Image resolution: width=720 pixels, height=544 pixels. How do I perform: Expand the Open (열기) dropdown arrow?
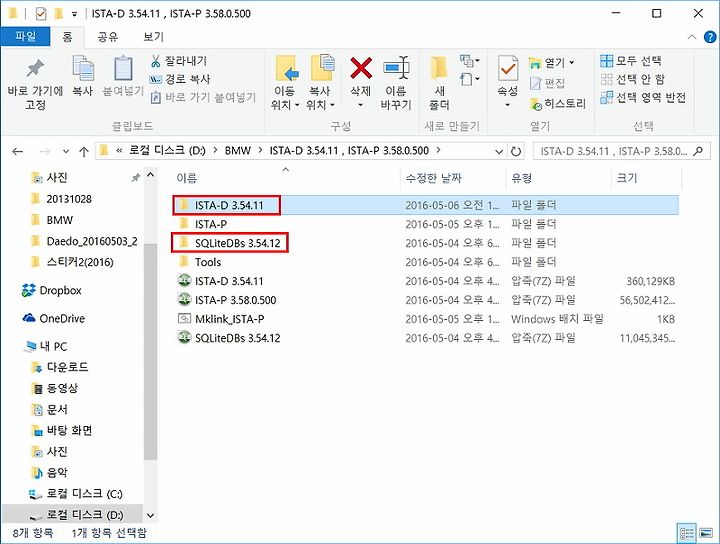(x=572, y=62)
